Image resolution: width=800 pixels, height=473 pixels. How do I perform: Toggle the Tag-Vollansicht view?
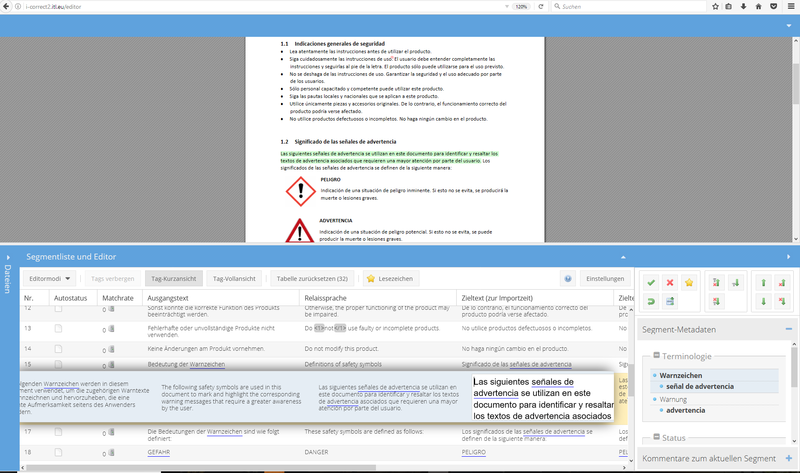tap(234, 279)
